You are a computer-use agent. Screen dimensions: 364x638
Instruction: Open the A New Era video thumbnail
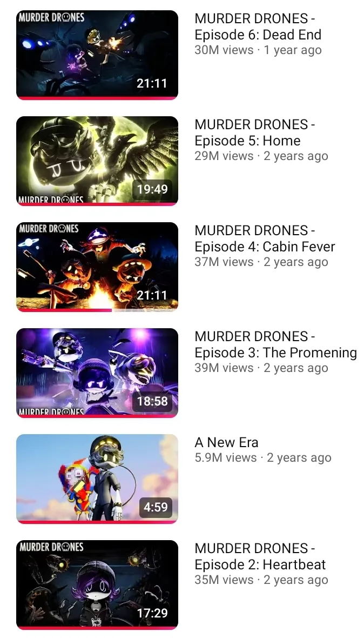tap(97, 479)
